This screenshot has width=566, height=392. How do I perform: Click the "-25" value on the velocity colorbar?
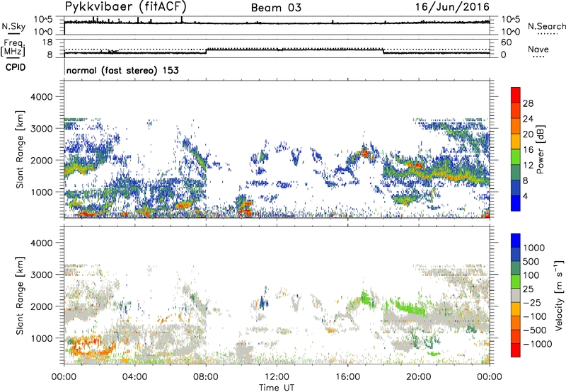532,303
